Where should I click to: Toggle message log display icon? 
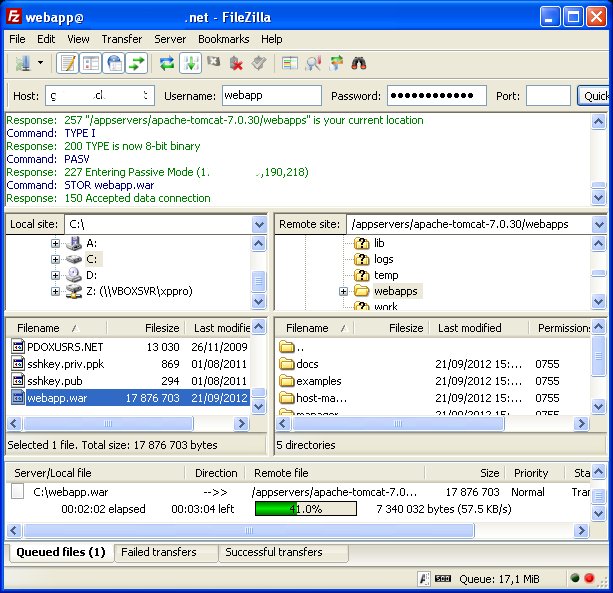point(68,63)
